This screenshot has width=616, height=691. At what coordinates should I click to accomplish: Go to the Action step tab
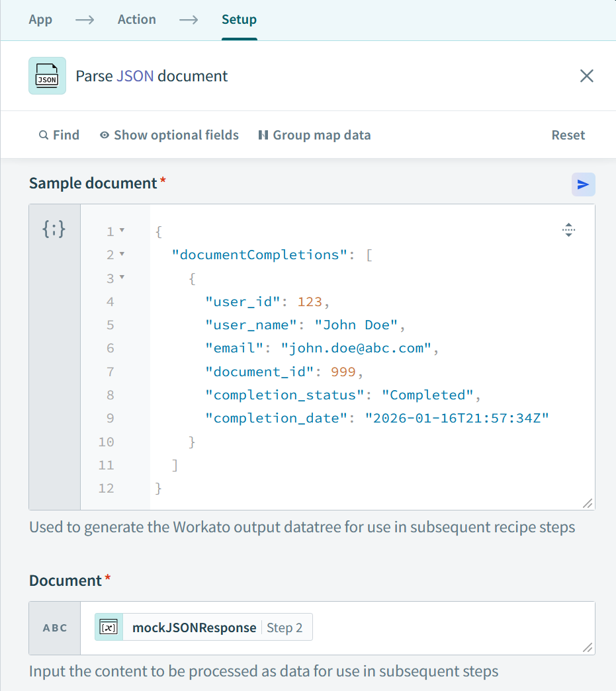point(137,19)
